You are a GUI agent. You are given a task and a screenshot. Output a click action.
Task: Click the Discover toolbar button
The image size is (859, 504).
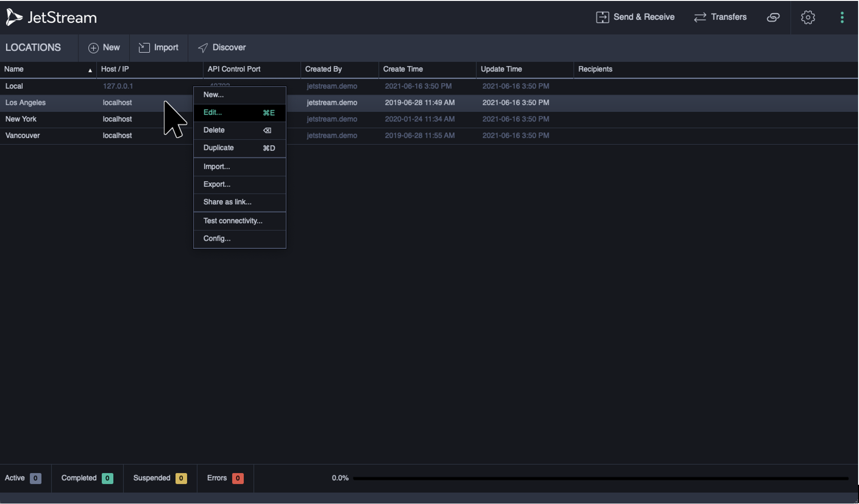[222, 48]
